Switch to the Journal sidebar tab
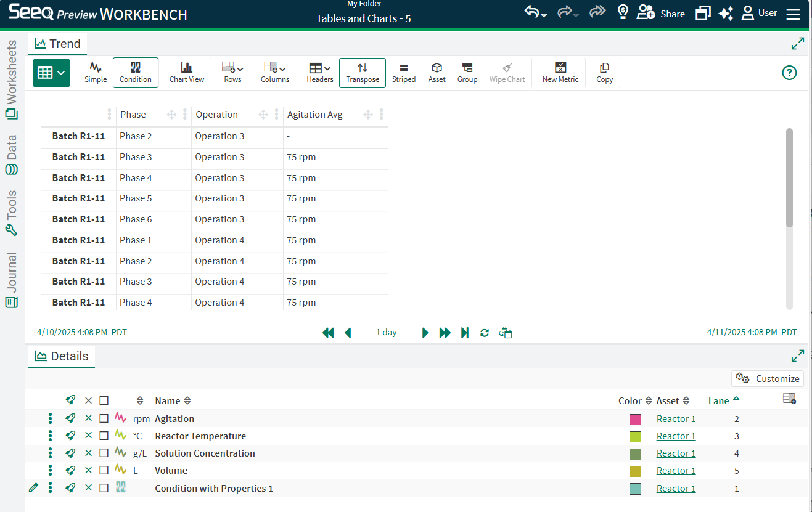 click(12, 279)
